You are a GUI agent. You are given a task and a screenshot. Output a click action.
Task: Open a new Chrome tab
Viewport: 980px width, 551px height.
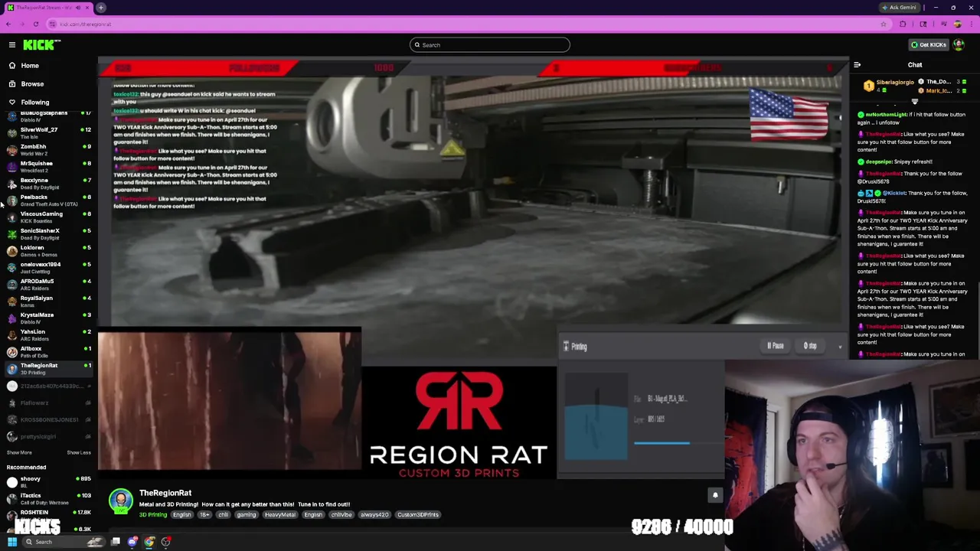tap(100, 8)
